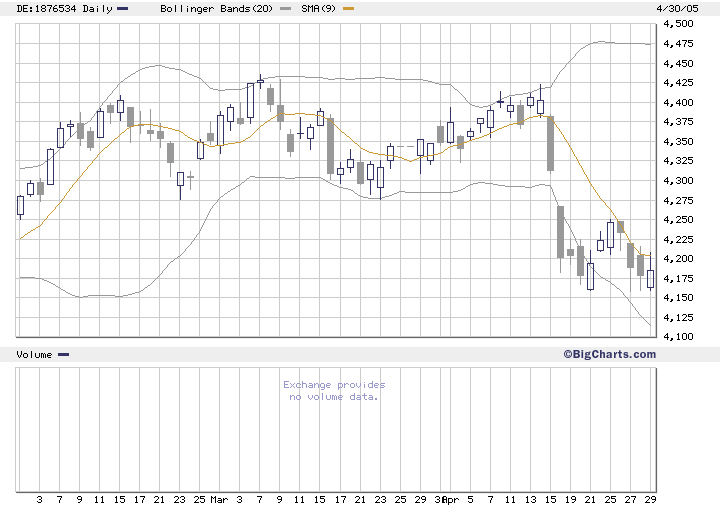Select the SMA(9) legend label

click(x=319, y=9)
